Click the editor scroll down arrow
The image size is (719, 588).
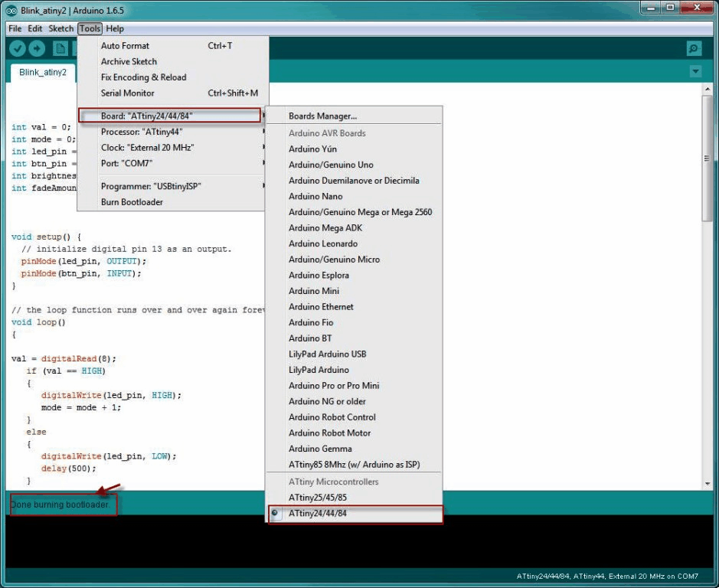[707, 483]
